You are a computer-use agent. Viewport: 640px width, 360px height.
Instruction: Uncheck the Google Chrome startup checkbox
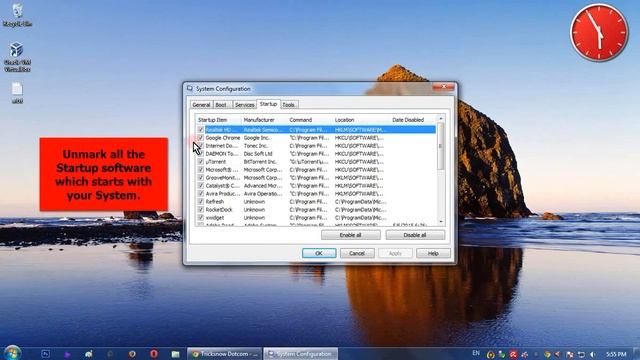point(200,138)
